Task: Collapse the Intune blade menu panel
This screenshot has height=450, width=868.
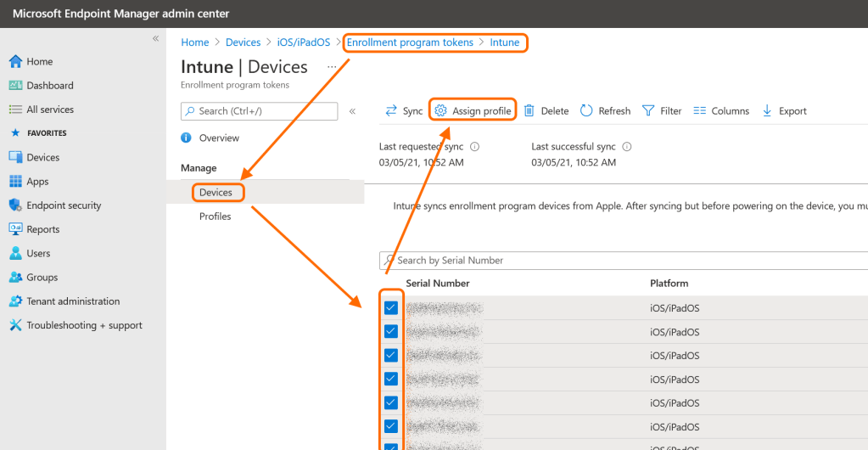Action: tap(352, 111)
